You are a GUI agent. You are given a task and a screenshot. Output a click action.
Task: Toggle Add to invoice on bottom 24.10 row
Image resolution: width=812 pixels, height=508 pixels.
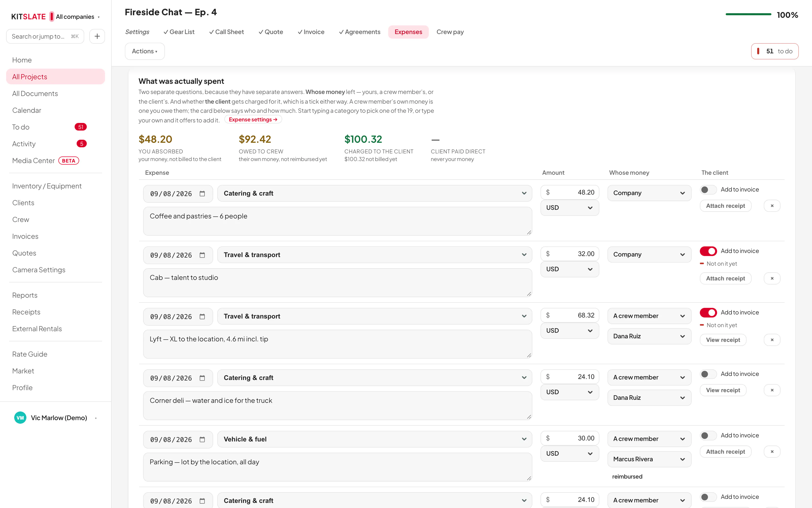(708, 497)
